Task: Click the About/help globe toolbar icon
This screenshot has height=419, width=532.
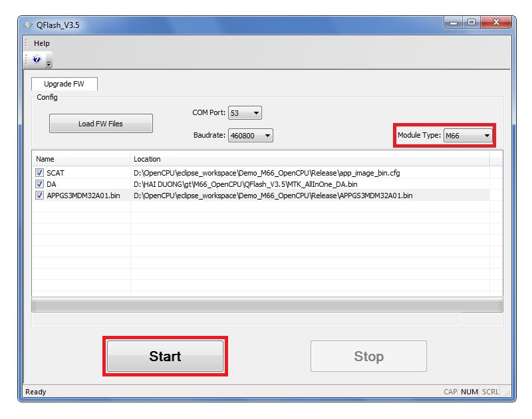Action: [x=37, y=59]
